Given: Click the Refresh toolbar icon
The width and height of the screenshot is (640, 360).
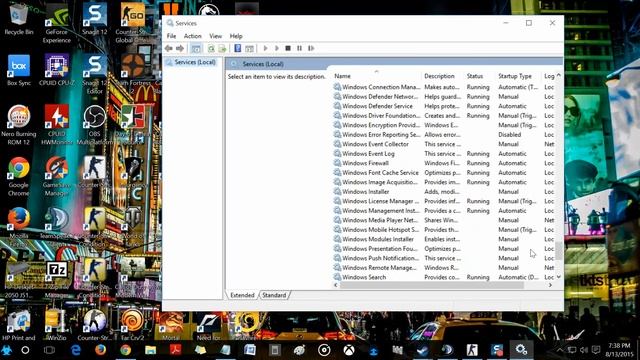Looking at the screenshot, I should pyautogui.click(x=211, y=48).
